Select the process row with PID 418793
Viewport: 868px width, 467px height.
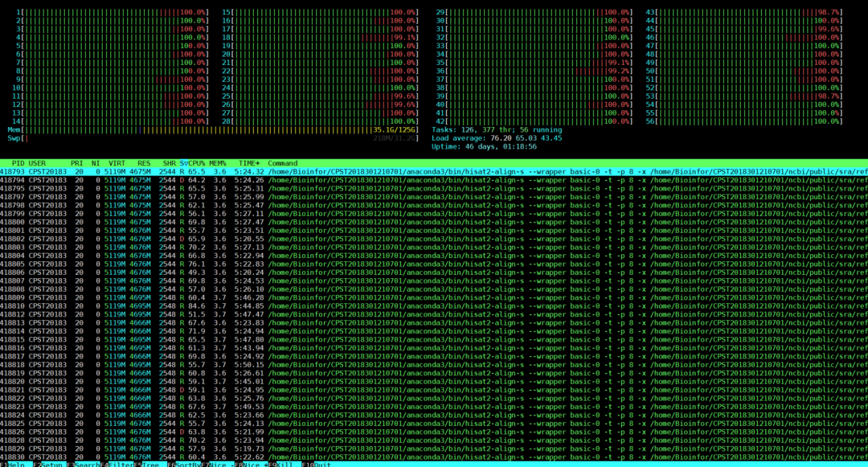pos(434,171)
